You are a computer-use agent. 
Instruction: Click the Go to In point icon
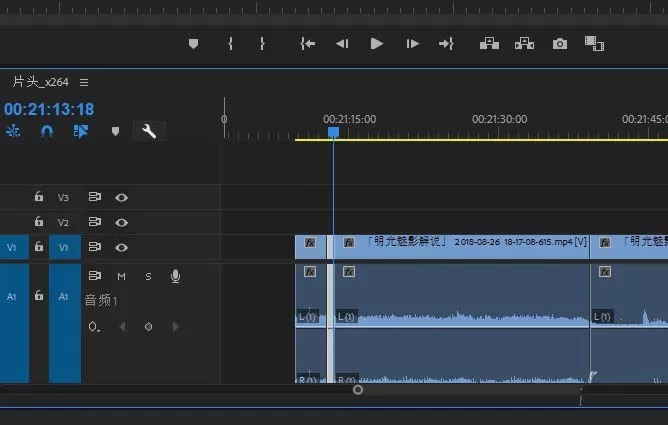[x=308, y=43]
